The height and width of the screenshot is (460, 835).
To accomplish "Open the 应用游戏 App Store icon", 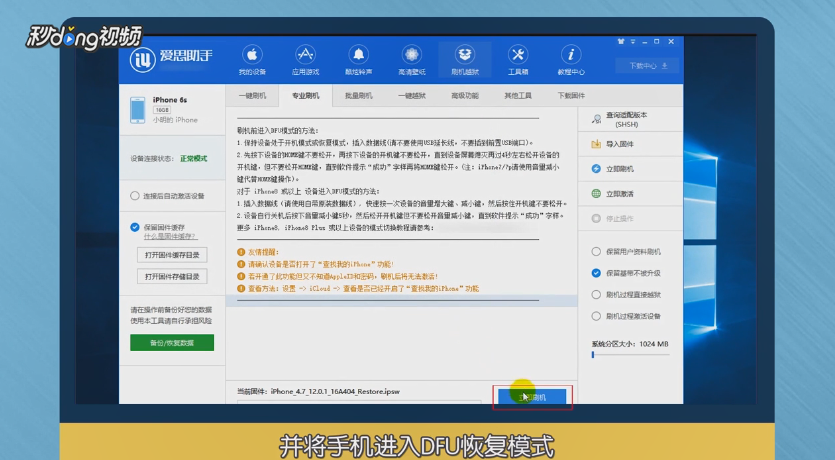I will [x=306, y=54].
